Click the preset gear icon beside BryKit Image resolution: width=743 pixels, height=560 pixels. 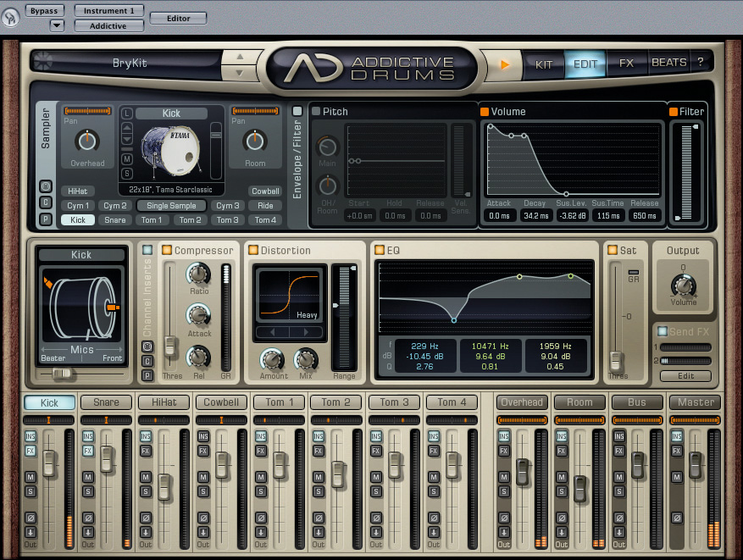tap(43, 61)
